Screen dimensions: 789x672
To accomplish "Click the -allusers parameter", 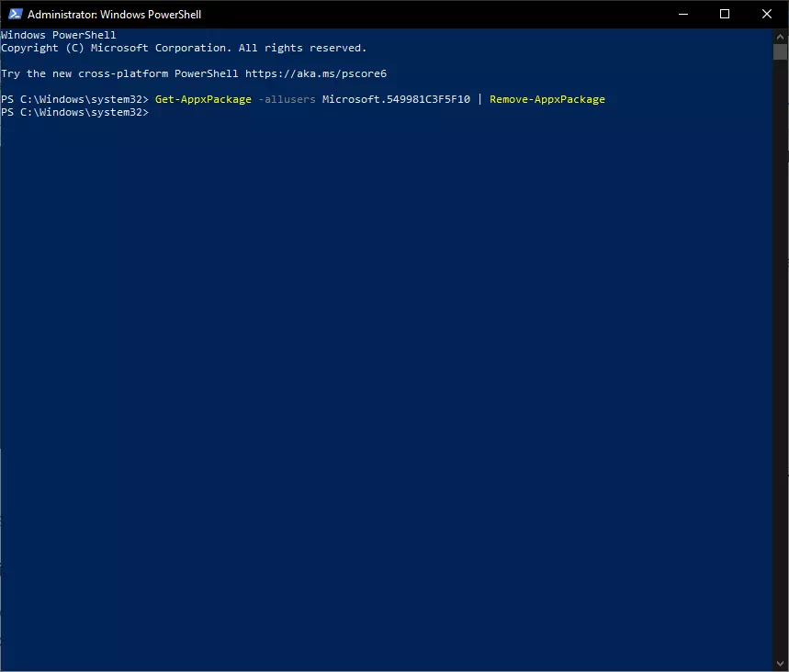I will tap(287, 99).
